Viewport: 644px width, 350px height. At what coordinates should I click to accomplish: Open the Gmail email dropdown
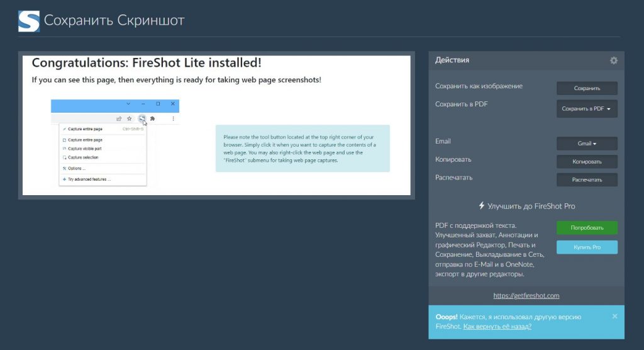[x=587, y=144]
